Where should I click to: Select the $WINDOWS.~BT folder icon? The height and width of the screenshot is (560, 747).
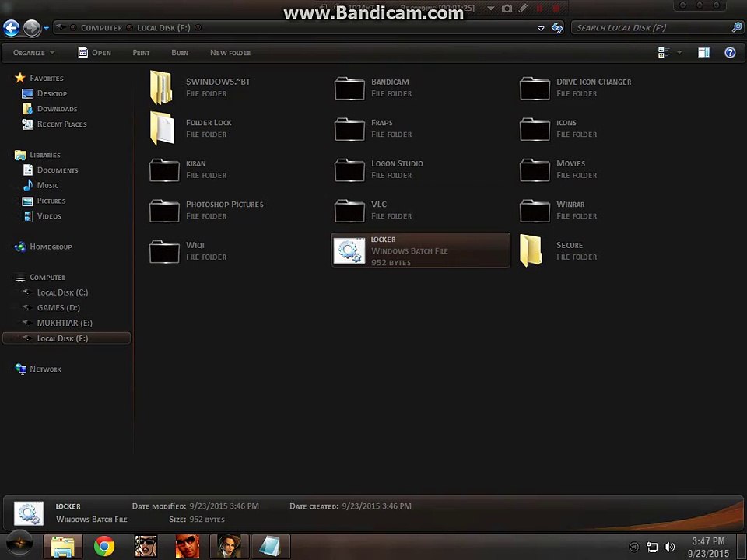[x=162, y=87]
